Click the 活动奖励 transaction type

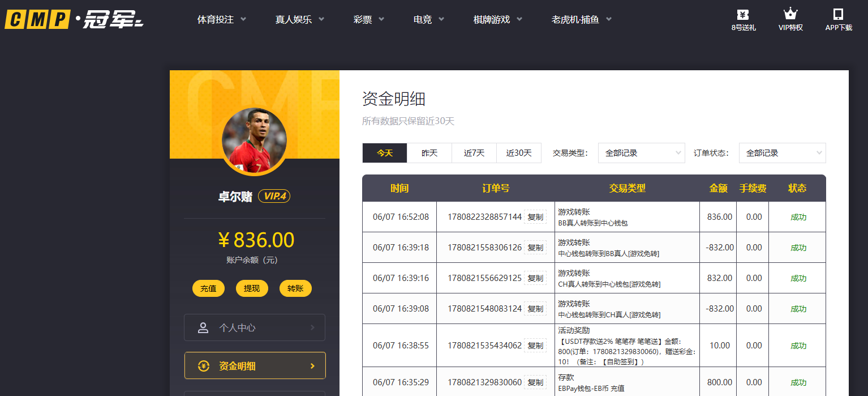click(574, 330)
